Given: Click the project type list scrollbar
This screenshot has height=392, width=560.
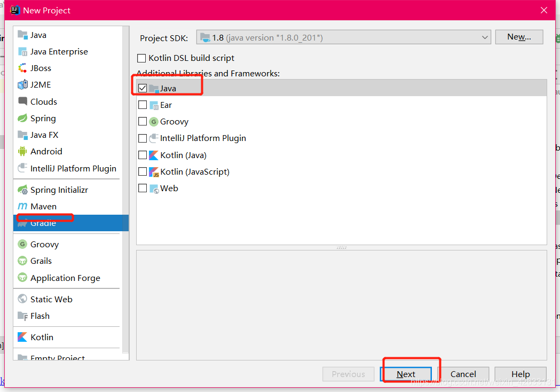Looking at the screenshot, I should [125, 190].
